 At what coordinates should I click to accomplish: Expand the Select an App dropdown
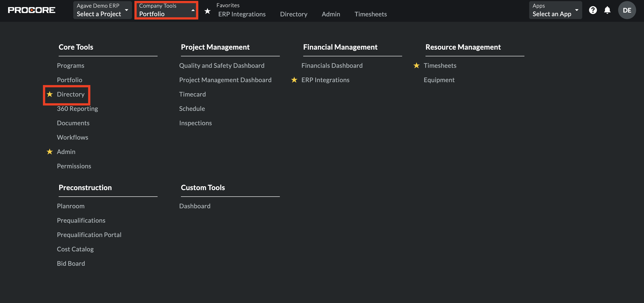[555, 10]
